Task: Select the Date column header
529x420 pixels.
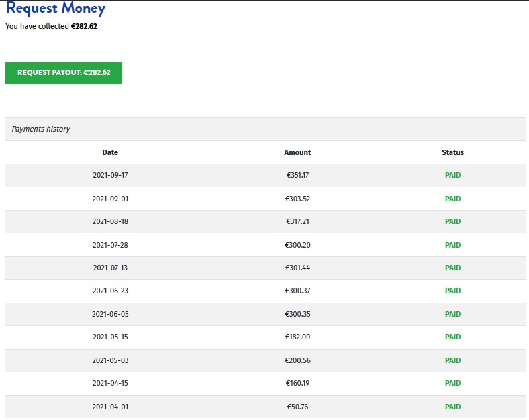Action: click(110, 152)
